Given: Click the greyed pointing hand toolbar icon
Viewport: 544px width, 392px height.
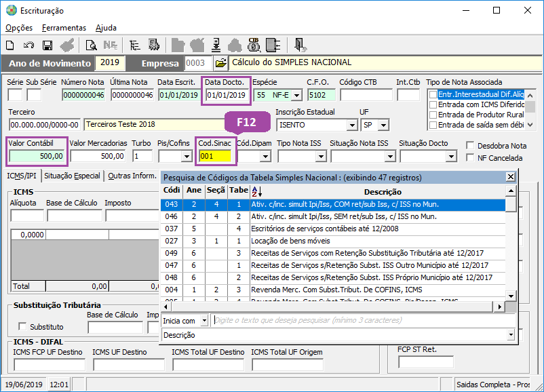Looking at the screenshot, I should pos(67,45).
